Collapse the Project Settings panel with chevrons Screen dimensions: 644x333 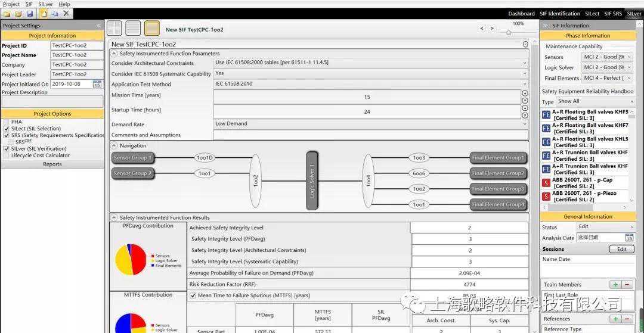coord(98,26)
